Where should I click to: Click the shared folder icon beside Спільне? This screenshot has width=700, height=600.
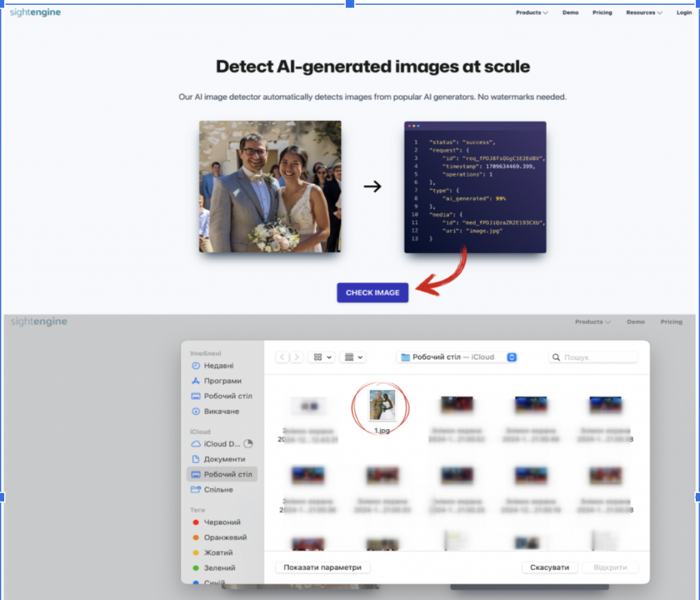(196, 489)
